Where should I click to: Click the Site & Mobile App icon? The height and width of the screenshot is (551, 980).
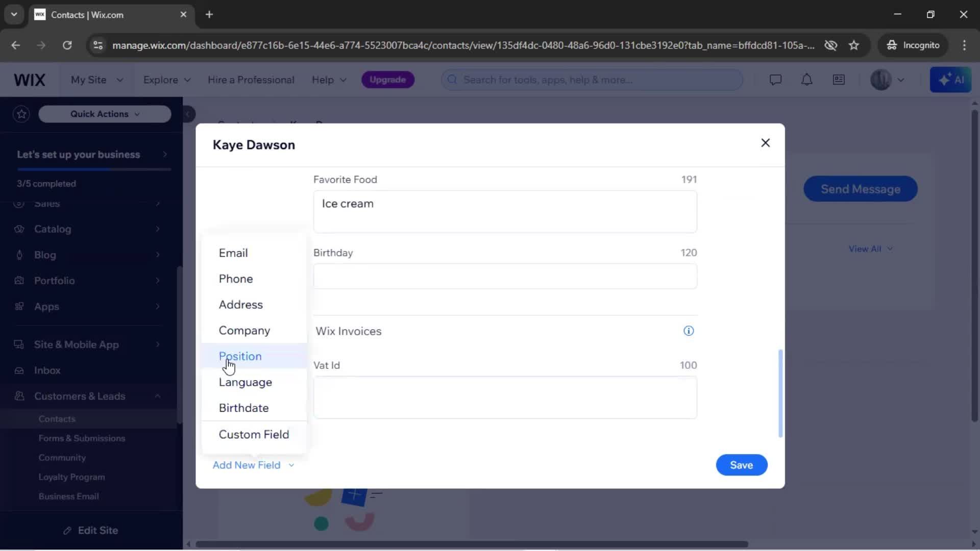pos(19,345)
